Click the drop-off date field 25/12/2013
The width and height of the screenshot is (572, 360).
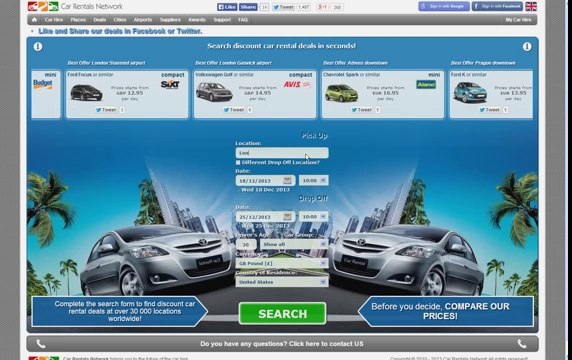pos(265,217)
